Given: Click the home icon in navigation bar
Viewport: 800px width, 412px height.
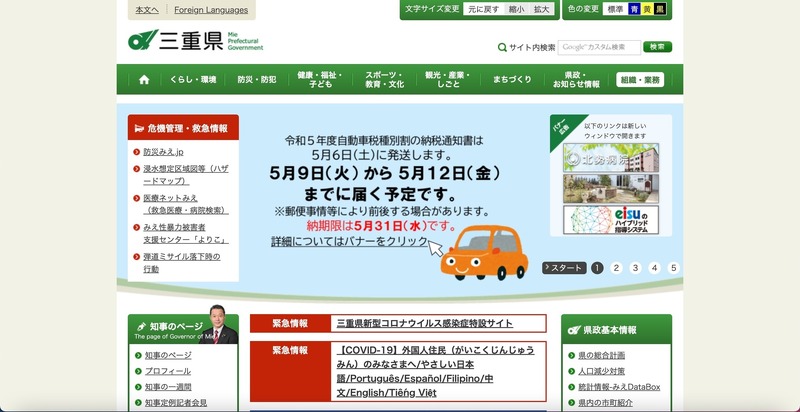Looking at the screenshot, I should coord(144,80).
